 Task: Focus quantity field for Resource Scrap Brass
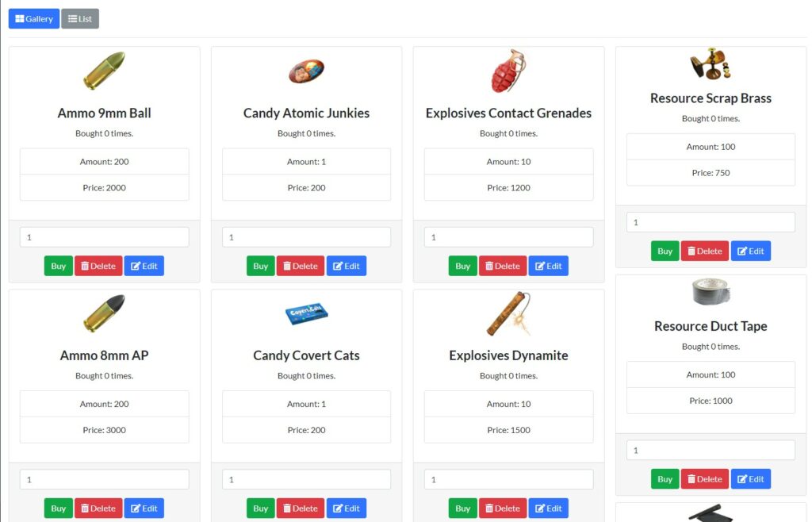point(710,222)
